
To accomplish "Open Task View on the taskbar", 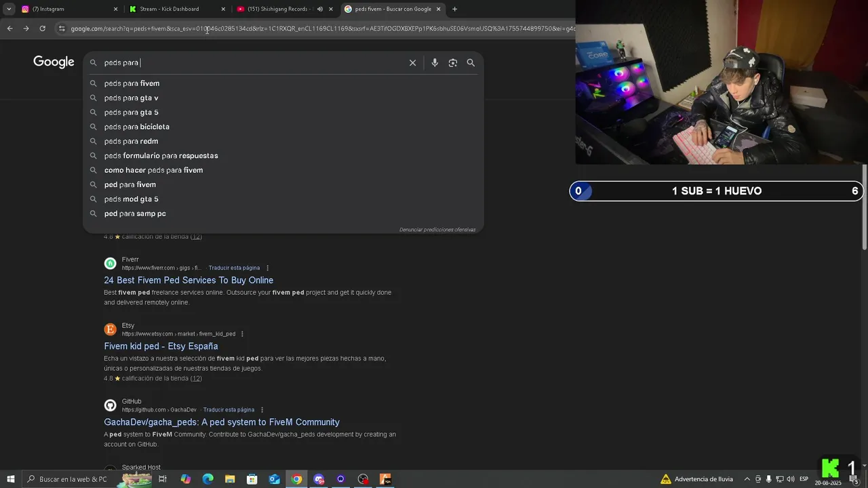I will click(x=163, y=479).
